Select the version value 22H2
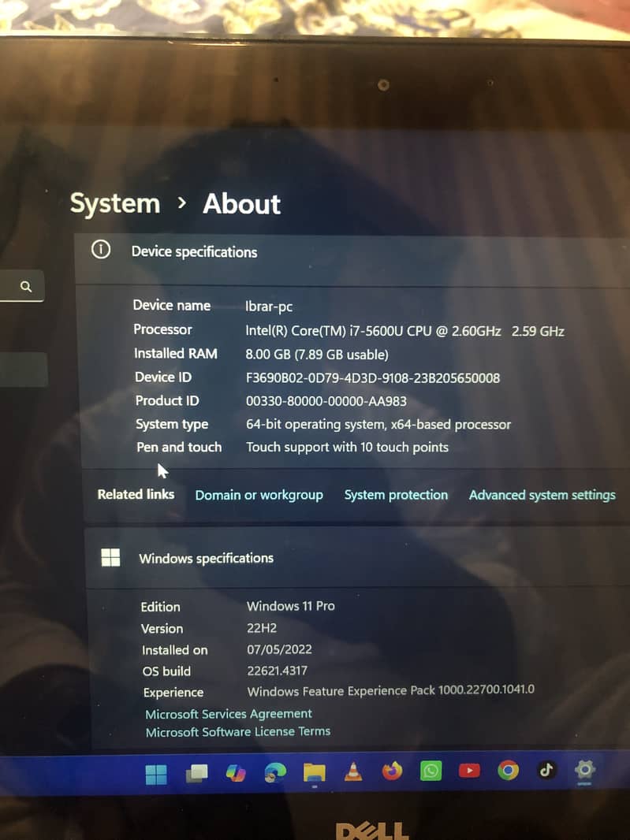 tap(262, 628)
